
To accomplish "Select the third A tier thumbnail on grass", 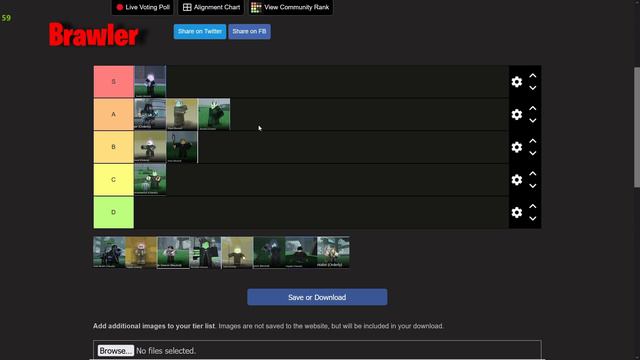I will coord(214,114).
